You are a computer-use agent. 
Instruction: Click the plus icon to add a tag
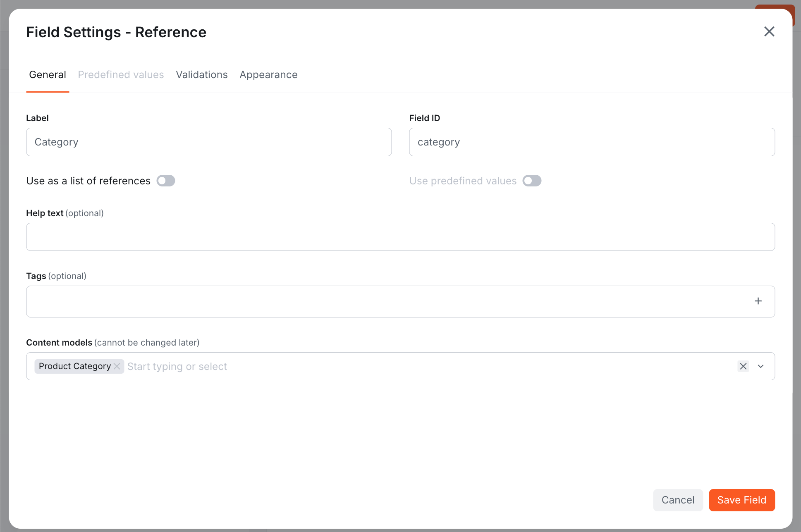[x=758, y=301]
